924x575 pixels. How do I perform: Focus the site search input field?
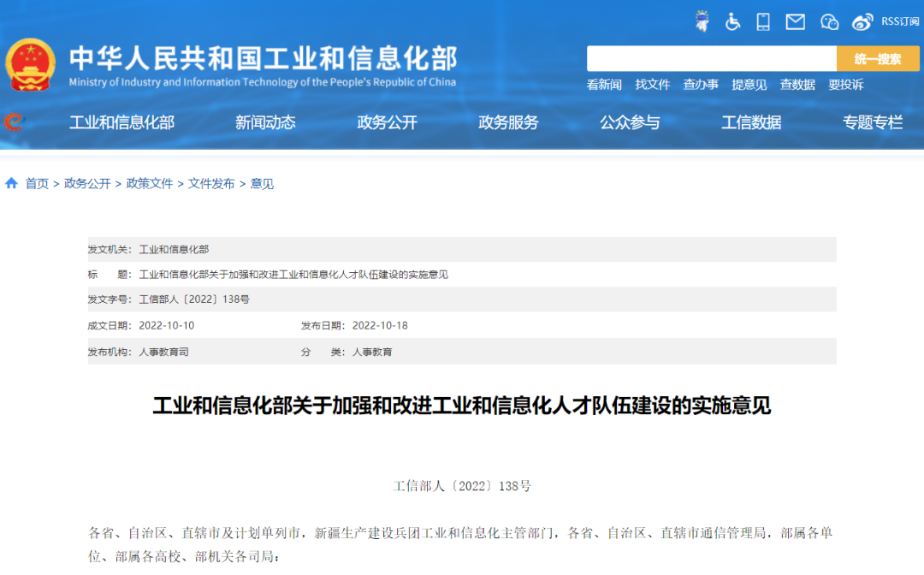pyautogui.click(x=711, y=58)
